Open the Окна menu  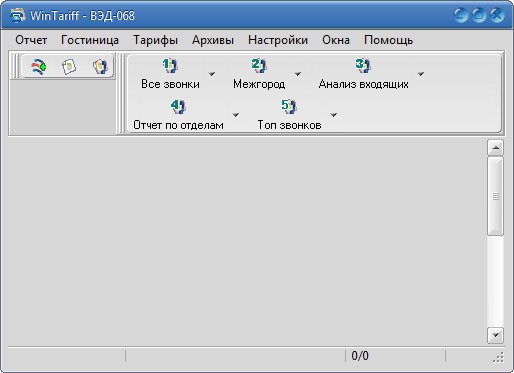coord(336,40)
